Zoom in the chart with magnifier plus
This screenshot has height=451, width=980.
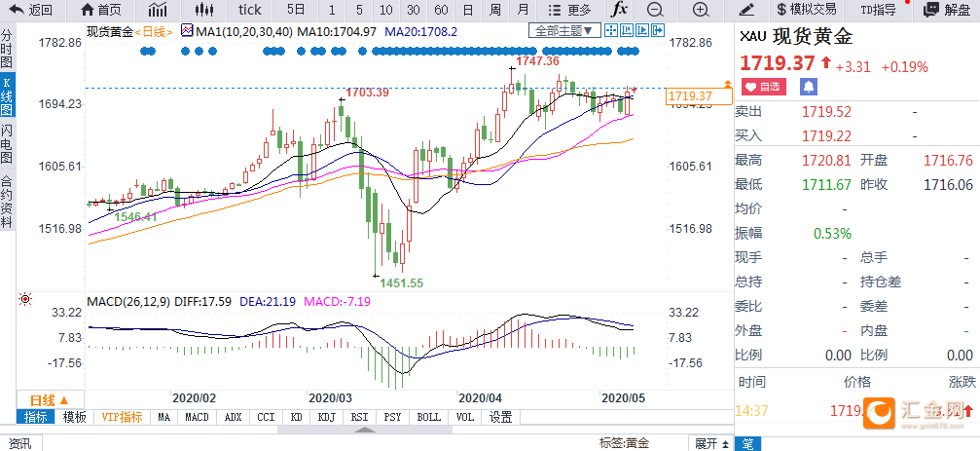(702, 10)
